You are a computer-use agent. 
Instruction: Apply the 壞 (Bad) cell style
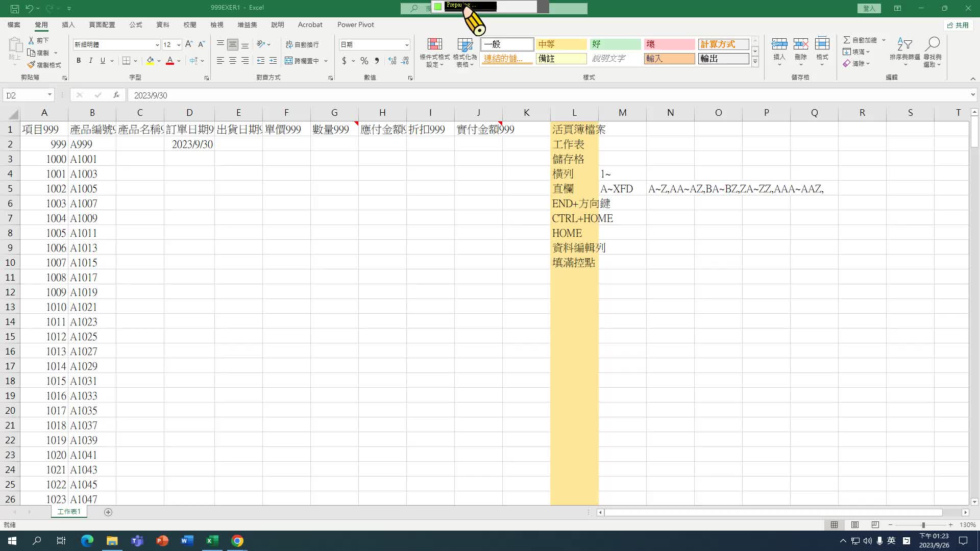point(669,44)
